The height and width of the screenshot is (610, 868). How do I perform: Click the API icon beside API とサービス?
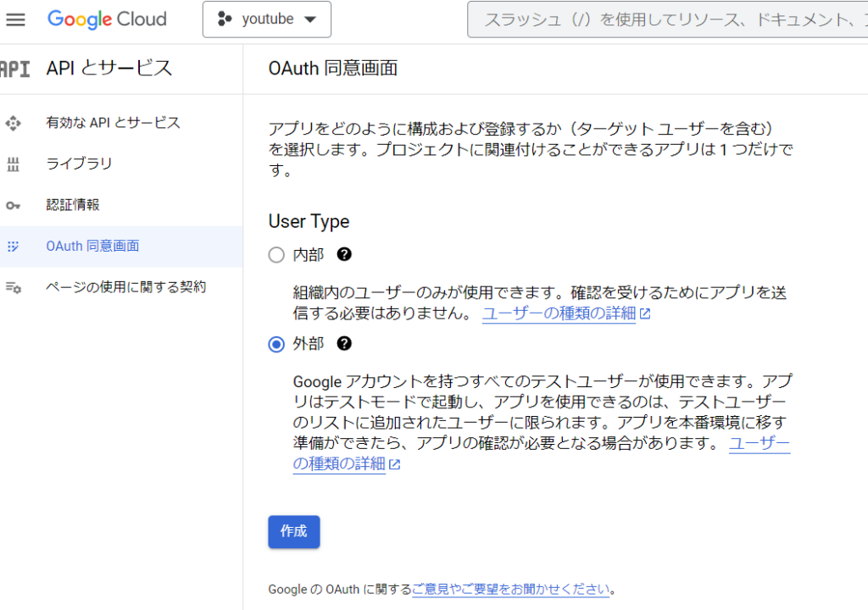(14, 69)
